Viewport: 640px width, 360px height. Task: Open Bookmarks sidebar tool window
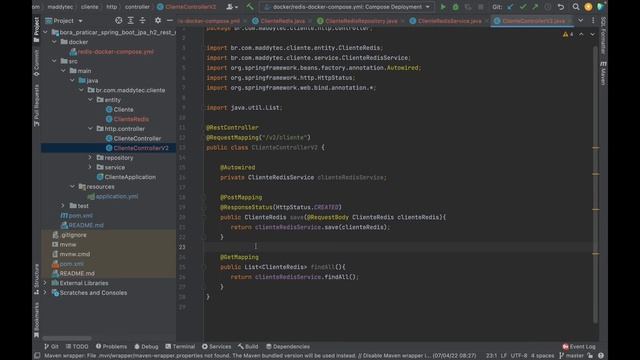[36, 320]
